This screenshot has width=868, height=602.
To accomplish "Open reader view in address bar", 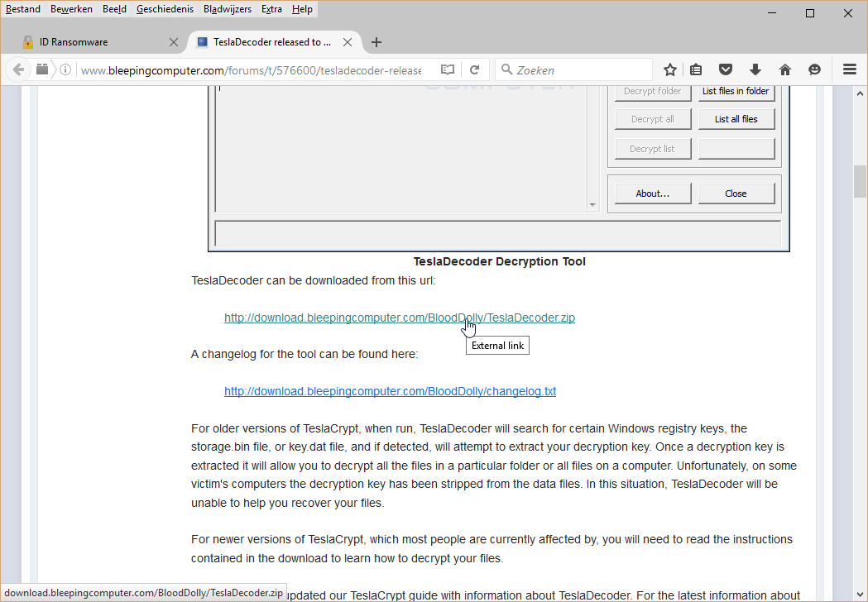I will tap(448, 70).
